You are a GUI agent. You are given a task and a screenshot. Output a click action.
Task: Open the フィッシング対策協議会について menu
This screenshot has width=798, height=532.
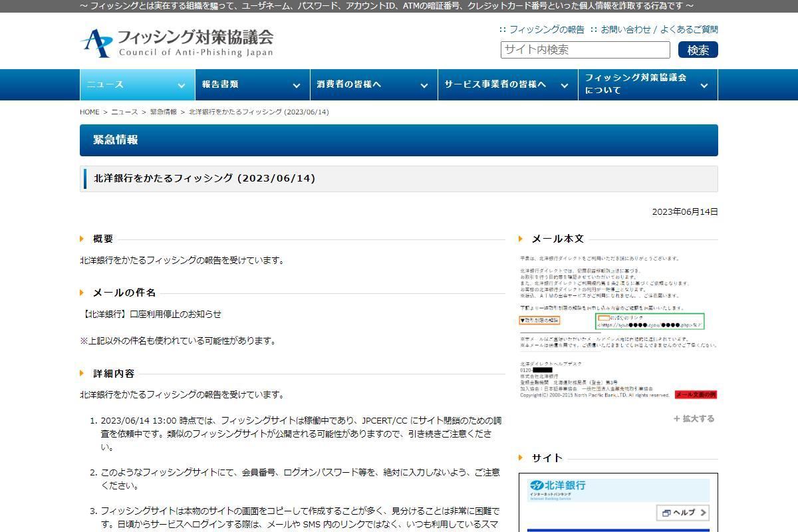[x=648, y=84]
